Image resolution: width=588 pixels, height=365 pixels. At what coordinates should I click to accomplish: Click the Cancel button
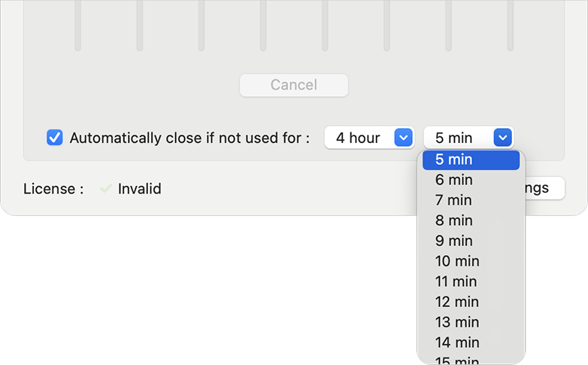coord(294,85)
